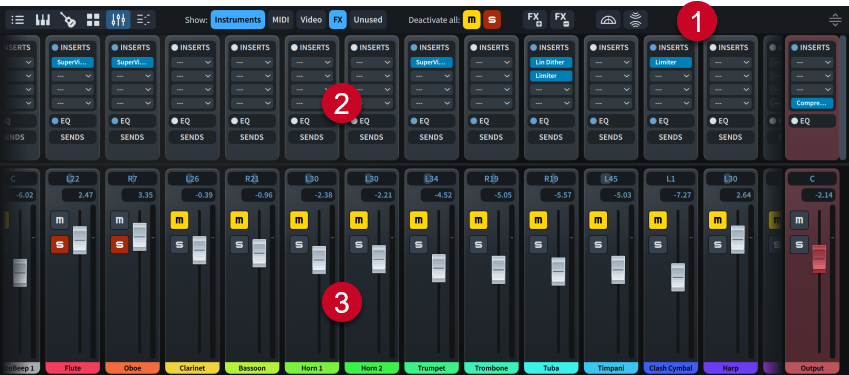
Task: Unmute the Harp channel
Action: (717, 220)
